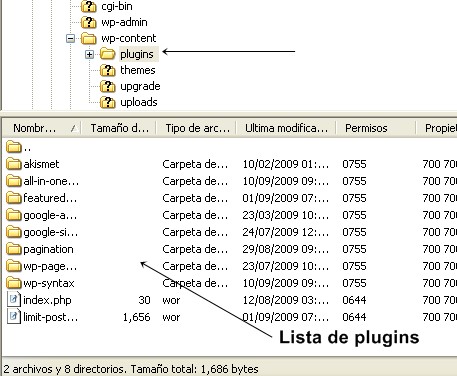Expand the plugins folder node
The width and height of the screenshot is (457, 376).
tap(89, 54)
